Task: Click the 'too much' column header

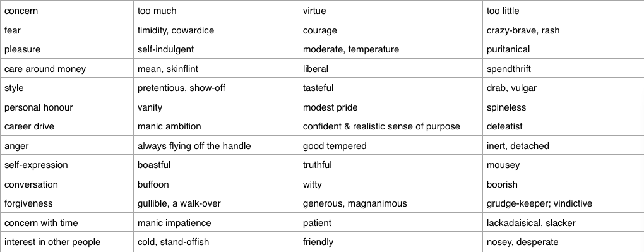Action: tap(216, 10)
